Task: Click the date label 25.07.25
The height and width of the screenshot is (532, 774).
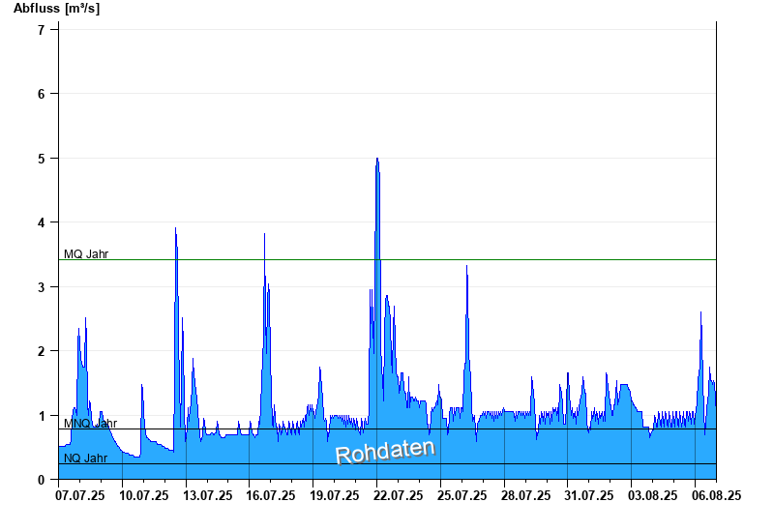Action: point(462,495)
